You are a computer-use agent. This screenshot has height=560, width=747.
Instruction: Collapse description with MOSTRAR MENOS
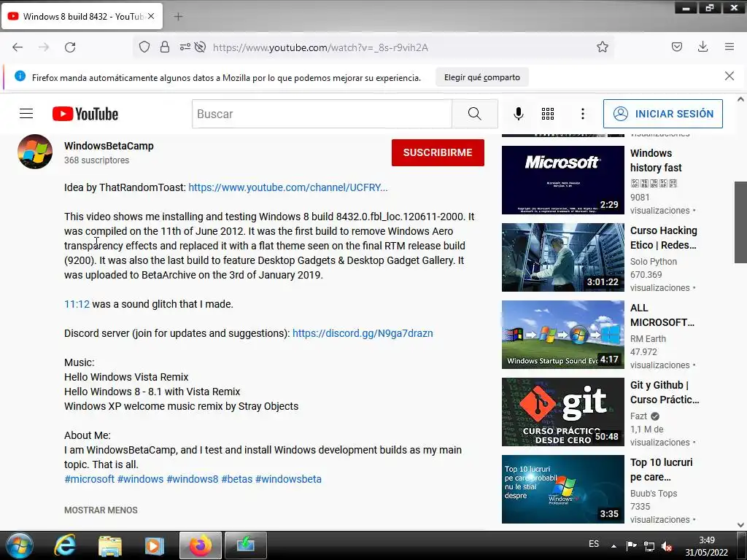[x=101, y=510]
